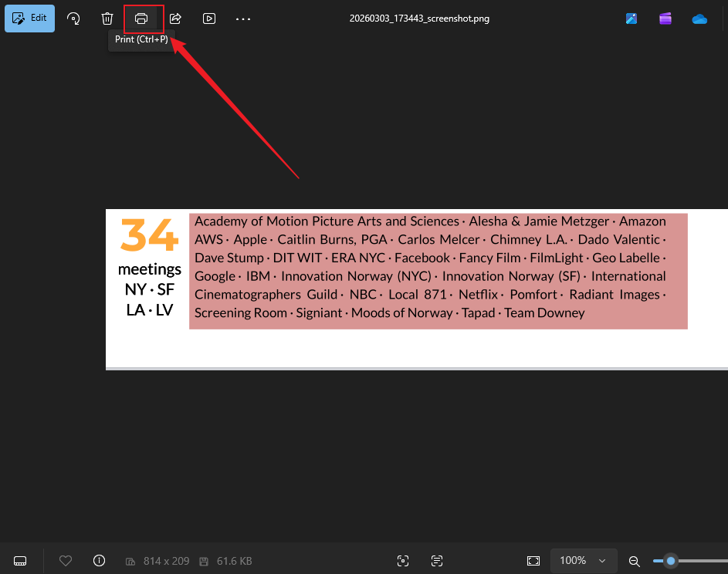Rotate the screenshot image

click(73, 19)
